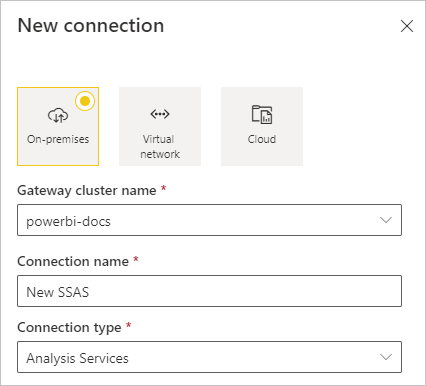
Task: Choose the Virtual network tile
Action: (x=160, y=126)
